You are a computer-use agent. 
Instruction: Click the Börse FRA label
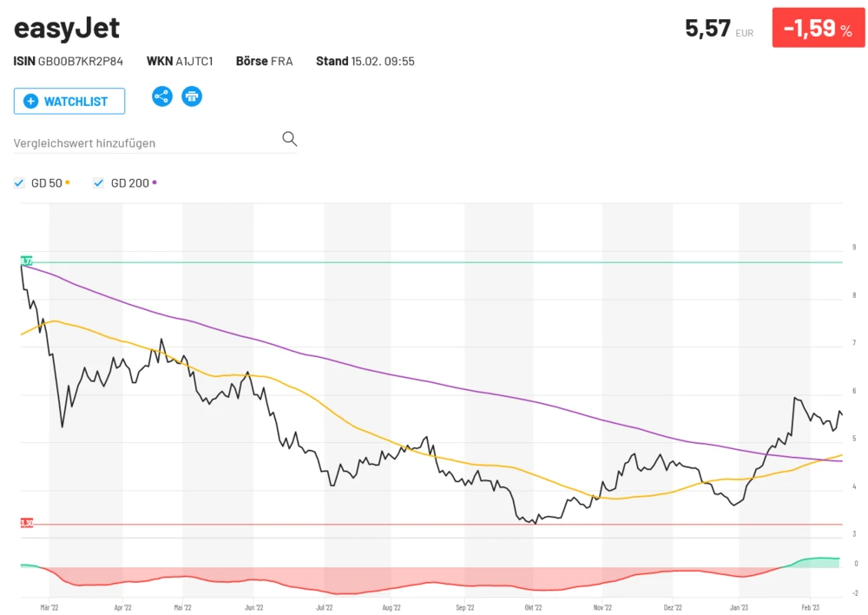coord(264,62)
